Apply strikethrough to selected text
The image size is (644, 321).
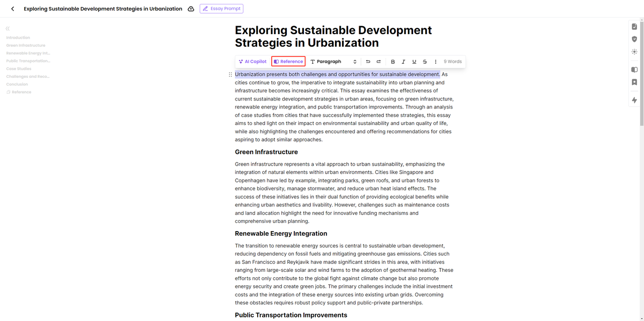425,61
